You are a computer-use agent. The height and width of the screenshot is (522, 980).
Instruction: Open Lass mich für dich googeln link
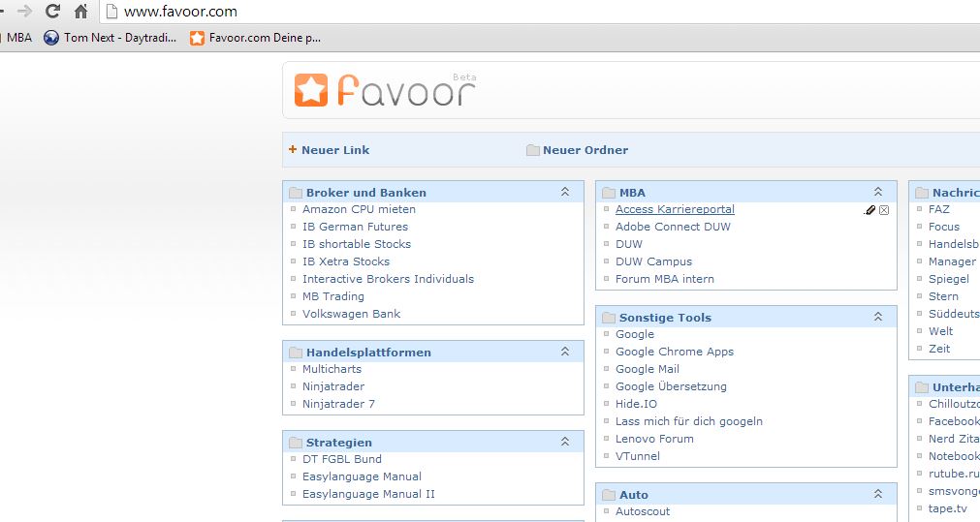coord(689,421)
